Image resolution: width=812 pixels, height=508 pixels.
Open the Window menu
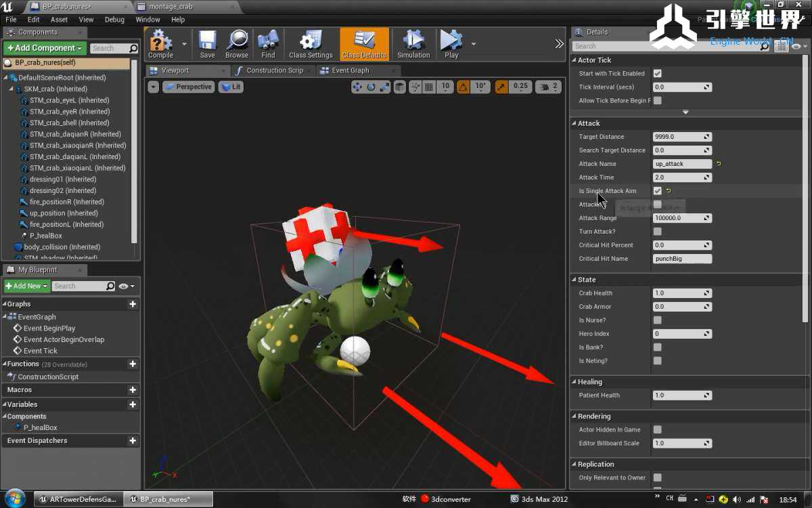pyautogui.click(x=148, y=20)
